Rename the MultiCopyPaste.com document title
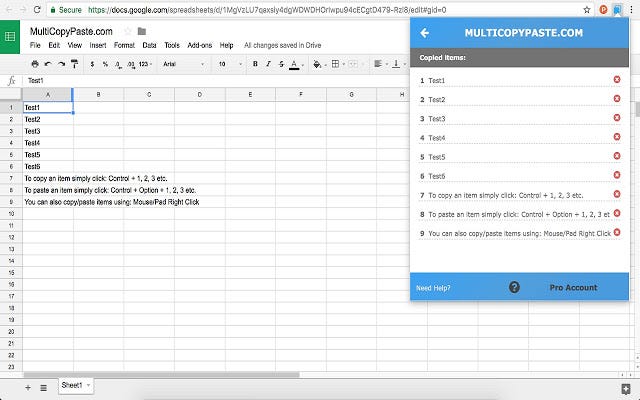 (x=71, y=31)
